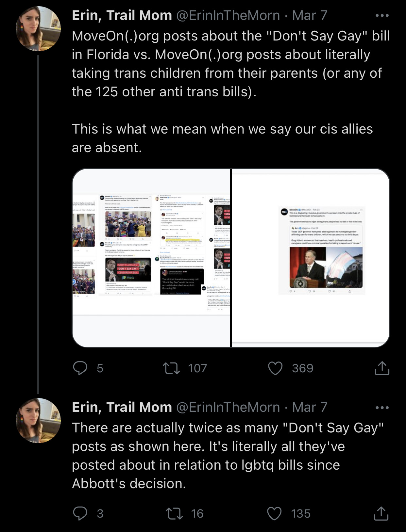Open the right Abbott tweet screenshot image

pyautogui.click(x=311, y=257)
